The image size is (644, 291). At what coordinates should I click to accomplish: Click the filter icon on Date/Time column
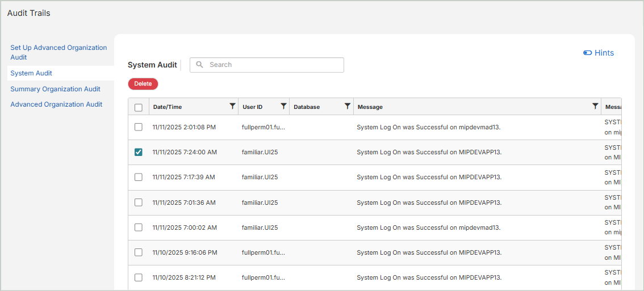(232, 106)
